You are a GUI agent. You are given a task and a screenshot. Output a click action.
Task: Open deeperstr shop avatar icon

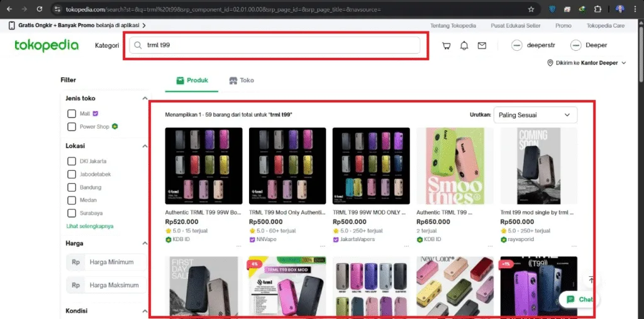coord(517,45)
